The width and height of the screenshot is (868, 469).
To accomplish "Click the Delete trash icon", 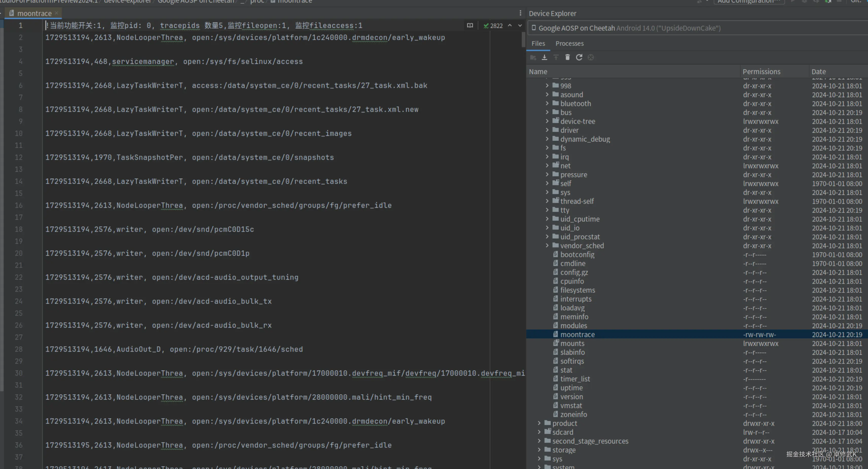I will (x=567, y=58).
